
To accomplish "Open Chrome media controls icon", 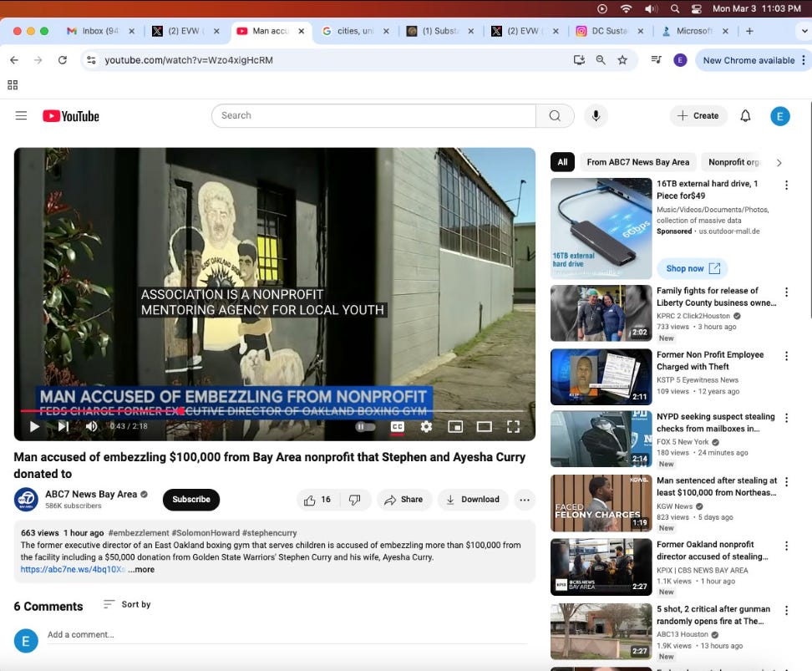I will pos(656,60).
